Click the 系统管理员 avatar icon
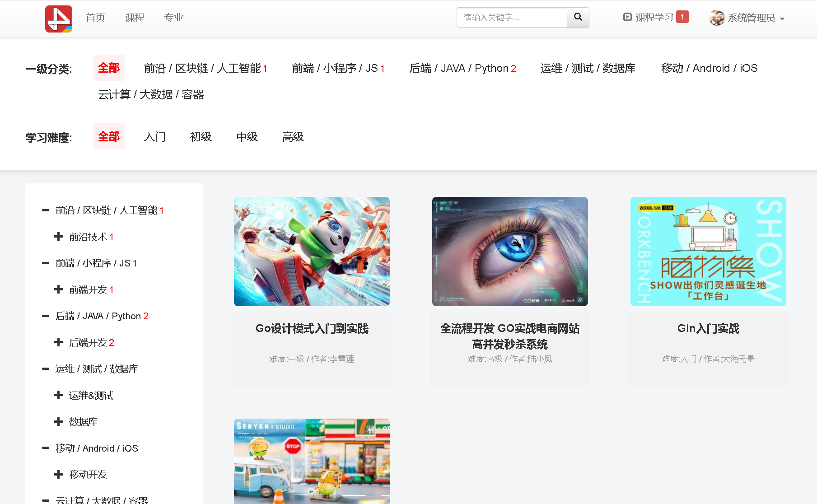817x504 pixels. [716, 18]
